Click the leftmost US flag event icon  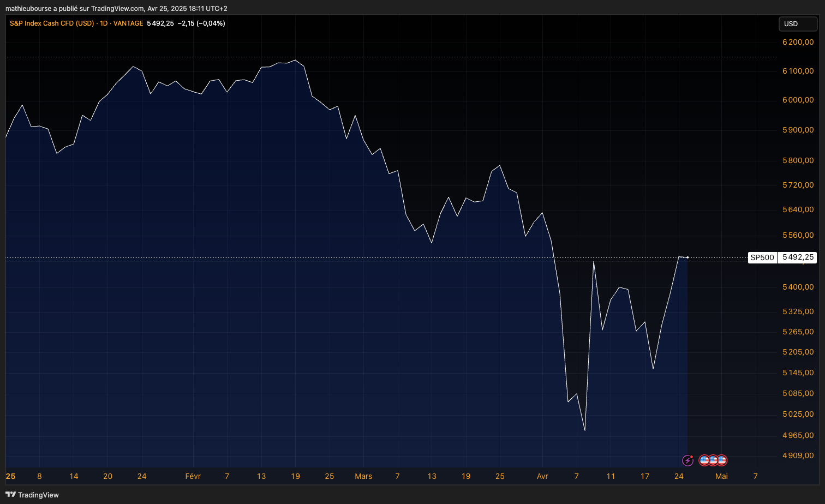click(x=704, y=460)
